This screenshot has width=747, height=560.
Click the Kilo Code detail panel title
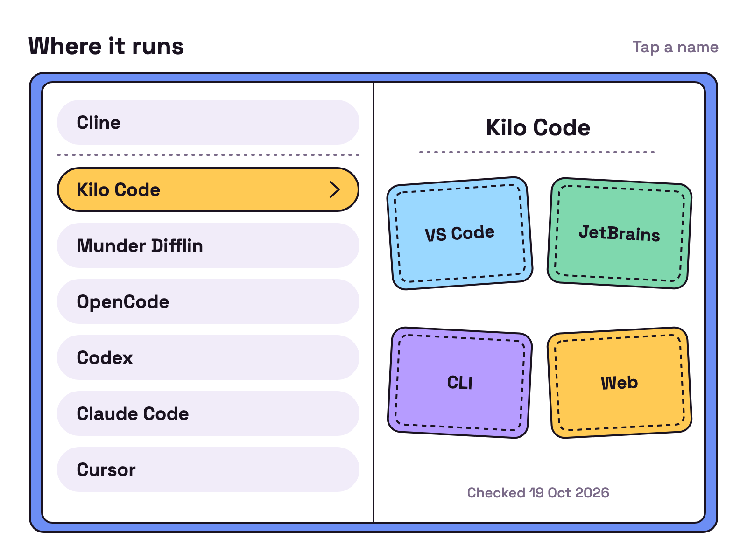pos(538,127)
